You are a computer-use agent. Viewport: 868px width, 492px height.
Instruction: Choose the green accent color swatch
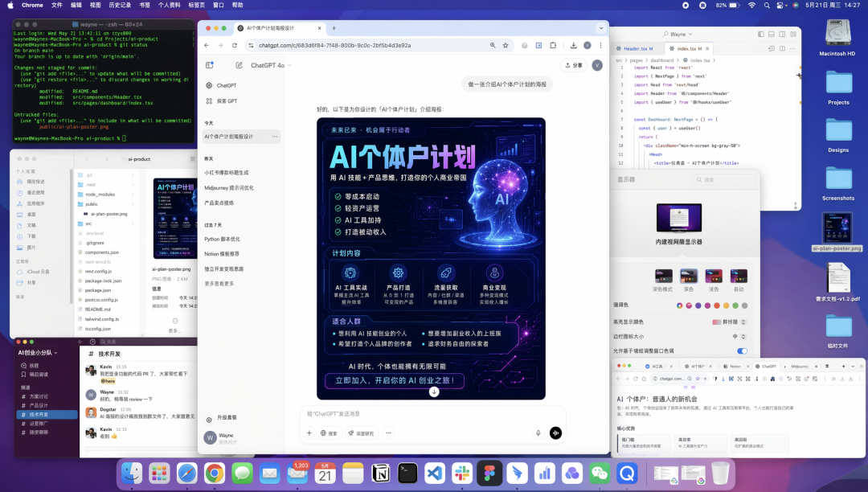735,305
